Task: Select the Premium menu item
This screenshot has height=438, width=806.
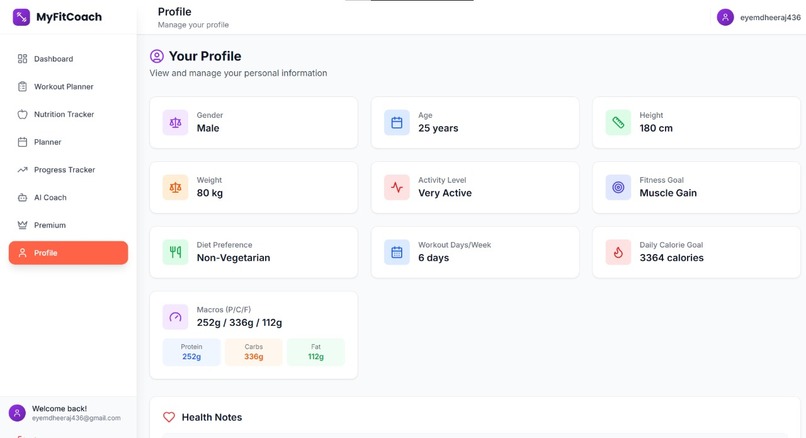Action: [x=68, y=225]
